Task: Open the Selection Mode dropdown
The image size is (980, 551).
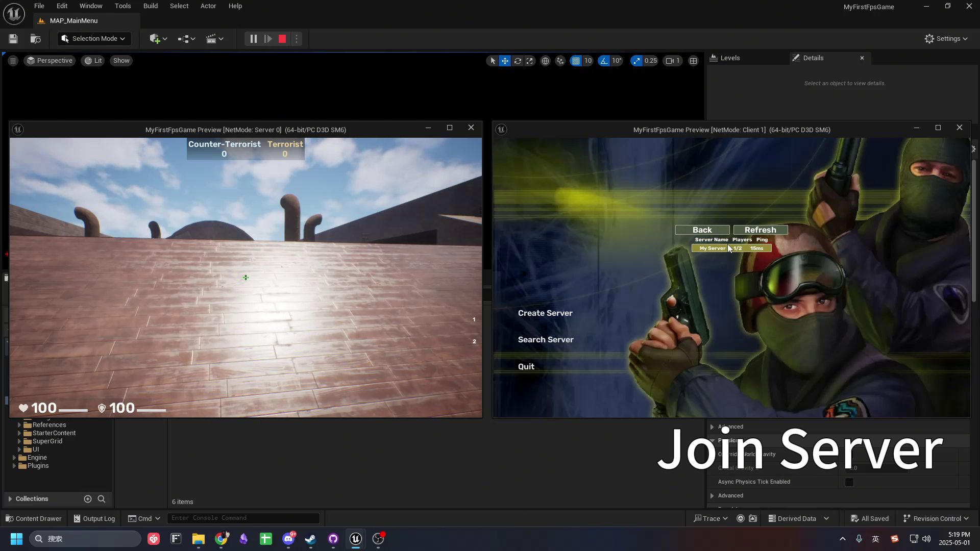Action: point(94,39)
